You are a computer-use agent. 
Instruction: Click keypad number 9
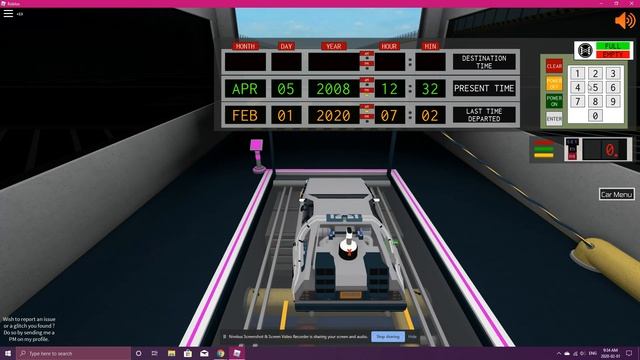point(613,101)
